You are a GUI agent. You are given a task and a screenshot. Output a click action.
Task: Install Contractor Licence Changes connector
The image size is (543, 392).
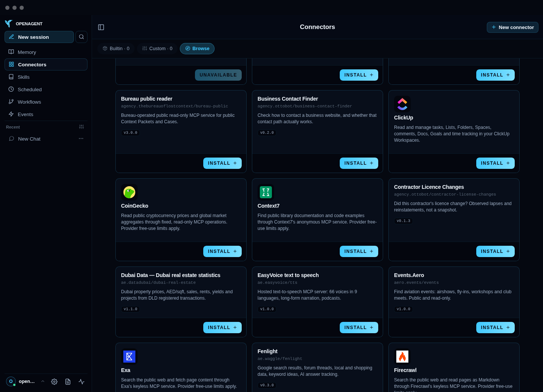(495, 251)
